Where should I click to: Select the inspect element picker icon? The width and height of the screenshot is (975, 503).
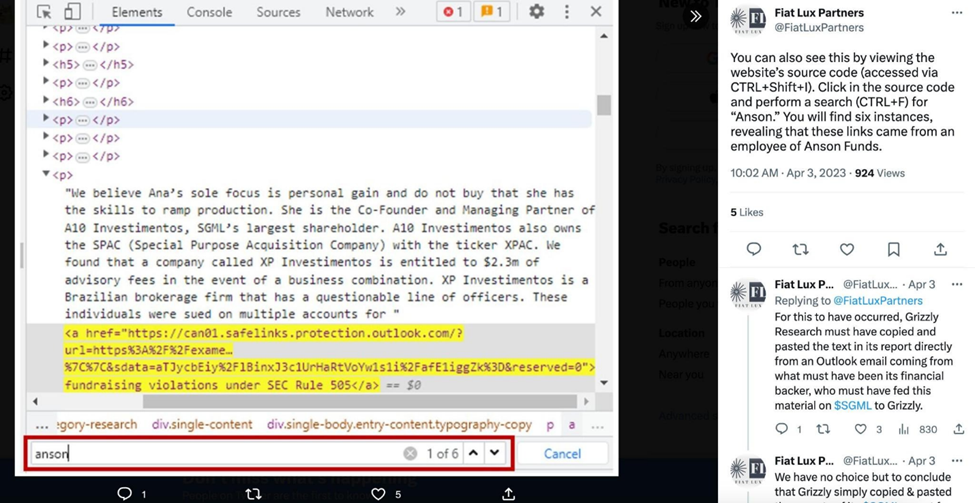click(44, 12)
